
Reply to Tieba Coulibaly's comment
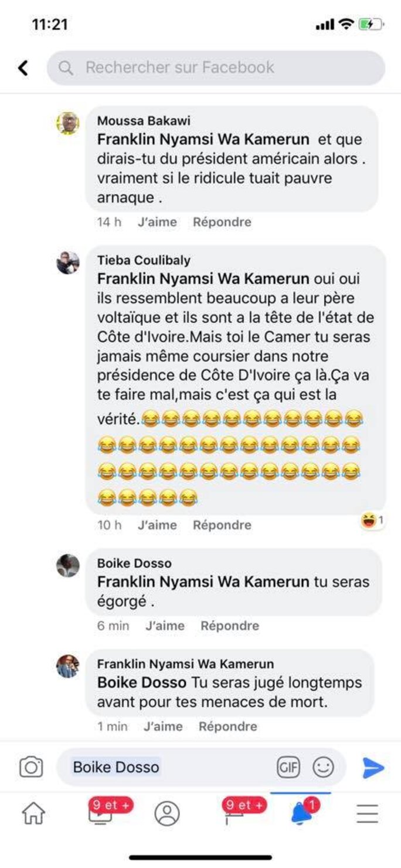pyautogui.click(x=222, y=525)
